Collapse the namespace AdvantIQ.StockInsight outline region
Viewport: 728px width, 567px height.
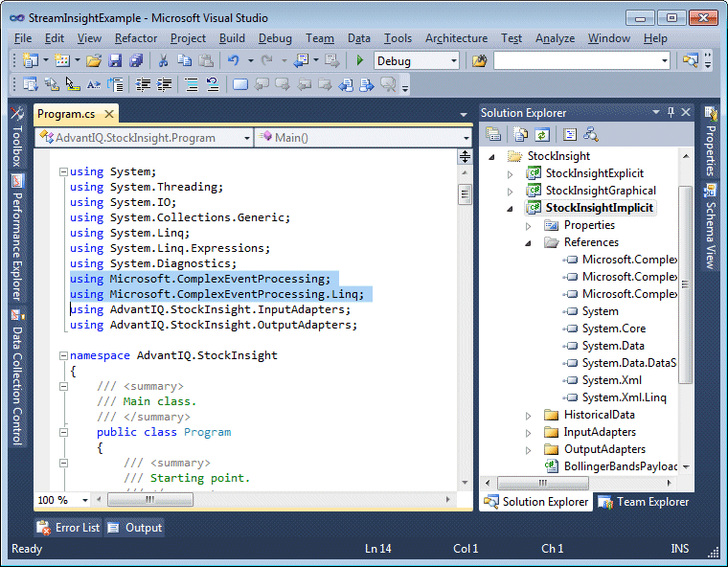63,355
